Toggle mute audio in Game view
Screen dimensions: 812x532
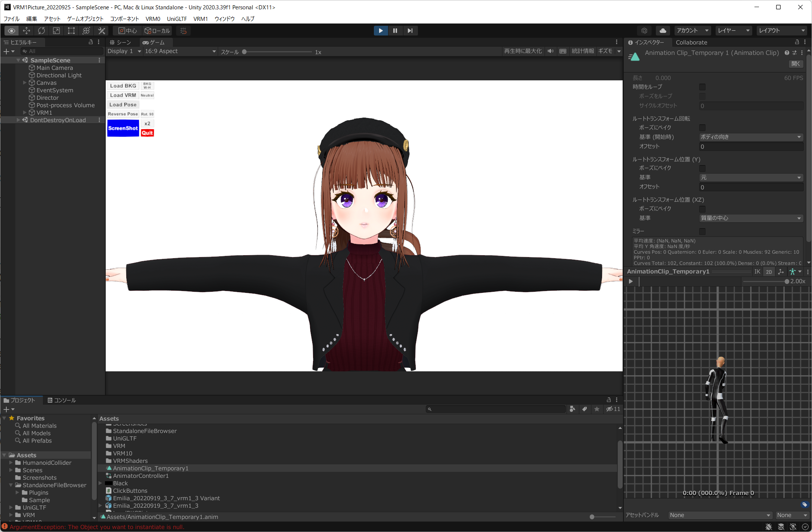click(551, 51)
